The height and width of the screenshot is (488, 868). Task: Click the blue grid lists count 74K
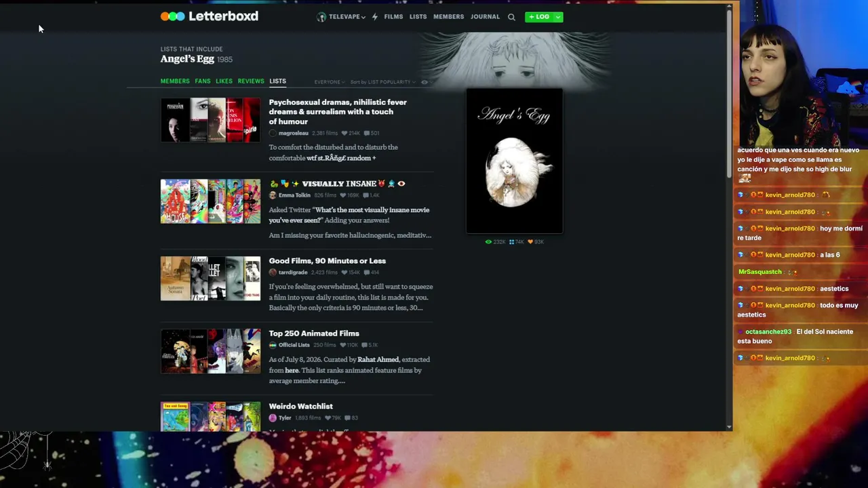tap(516, 242)
